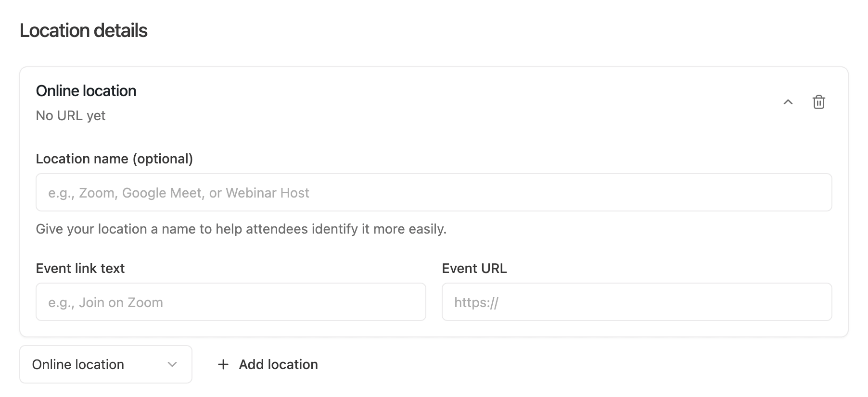Click the "Event link text" label
The height and width of the screenshot is (397, 868).
(80, 268)
